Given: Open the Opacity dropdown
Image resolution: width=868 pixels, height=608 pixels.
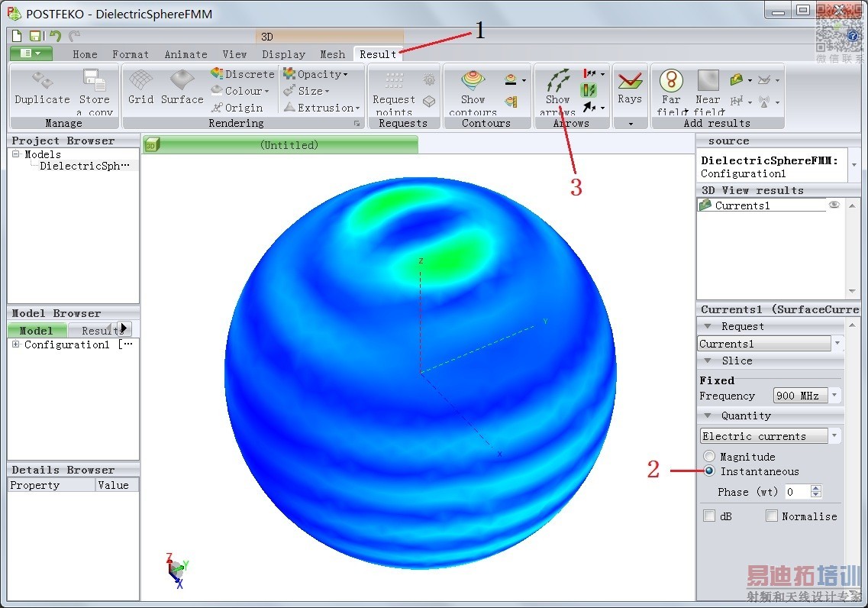Looking at the screenshot, I should coord(315,73).
